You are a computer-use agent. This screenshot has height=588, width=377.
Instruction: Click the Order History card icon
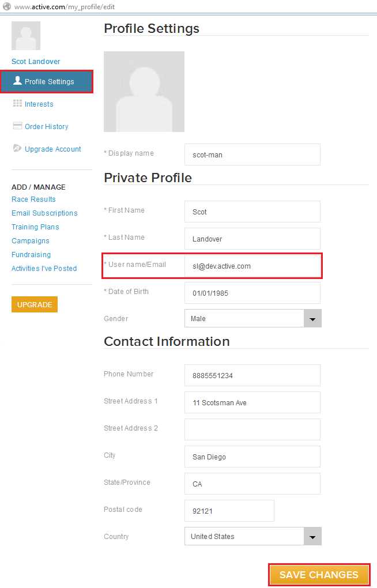coord(17,126)
